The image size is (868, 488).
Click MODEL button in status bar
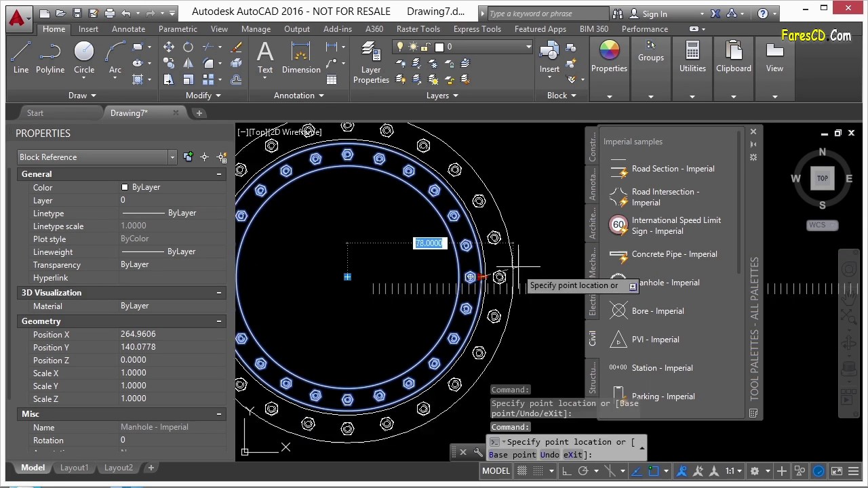496,471
